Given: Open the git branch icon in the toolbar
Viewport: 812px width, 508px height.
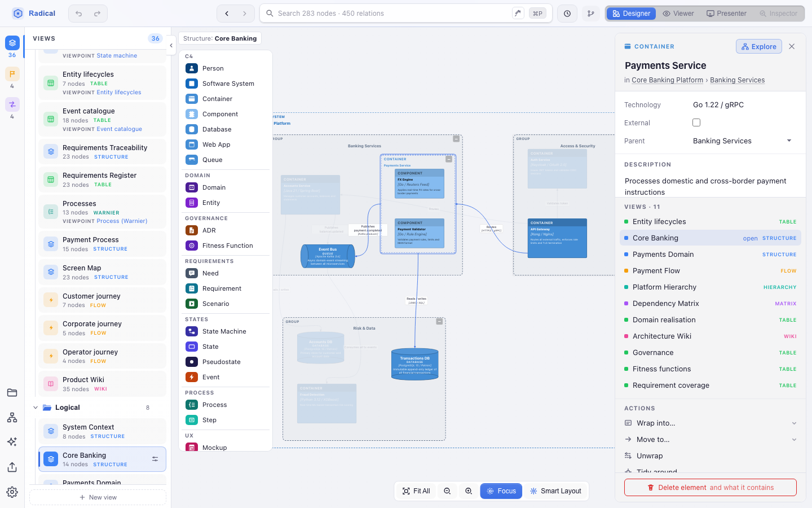Looking at the screenshot, I should pyautogui.click(x=590, y=14).
